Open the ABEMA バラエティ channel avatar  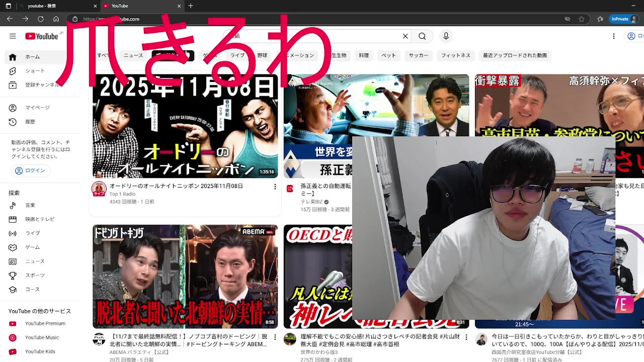point(99,339)
